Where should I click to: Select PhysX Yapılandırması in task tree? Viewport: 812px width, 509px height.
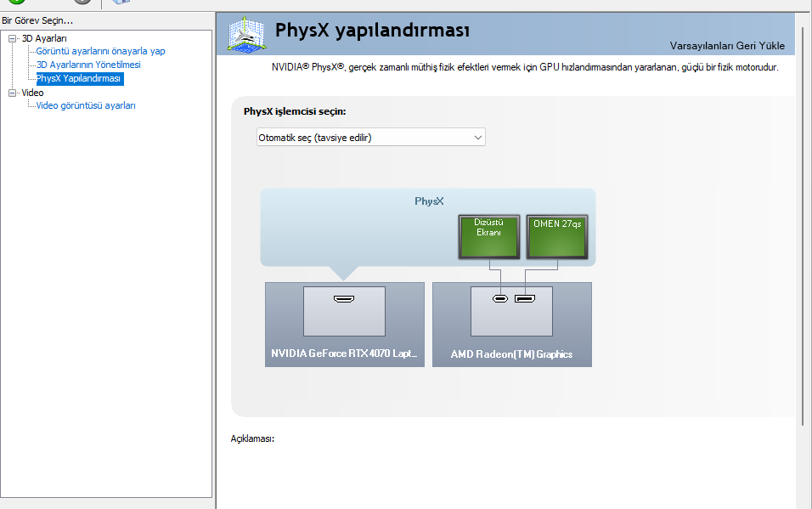(x=80, y=78)
